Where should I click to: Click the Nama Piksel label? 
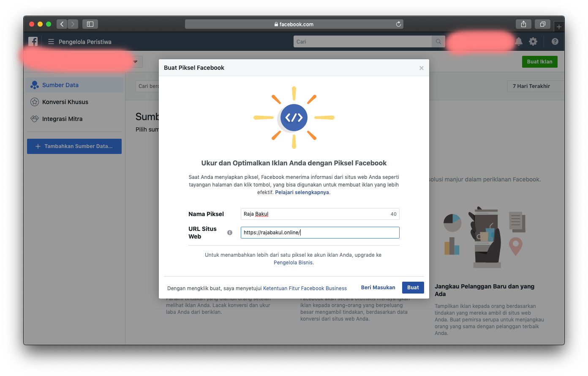[206, 214]
